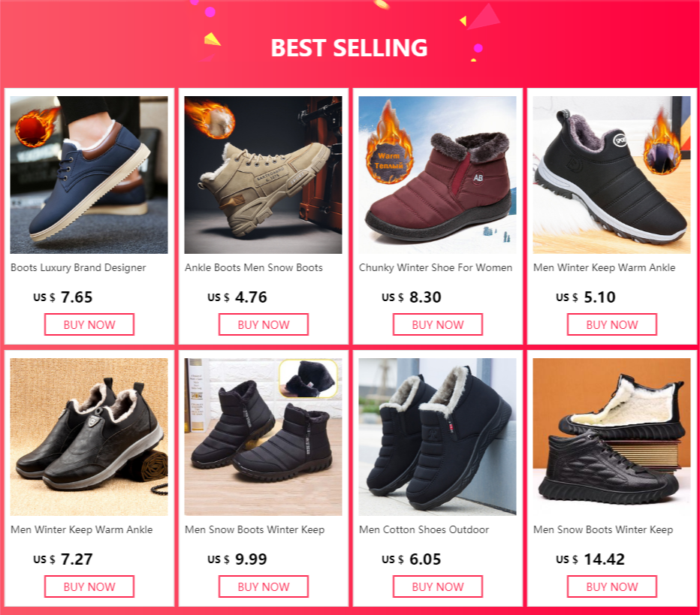Click BUY NOW under the 4.76 ankle boots
The image size is (700, 615).
pos(264,324)
